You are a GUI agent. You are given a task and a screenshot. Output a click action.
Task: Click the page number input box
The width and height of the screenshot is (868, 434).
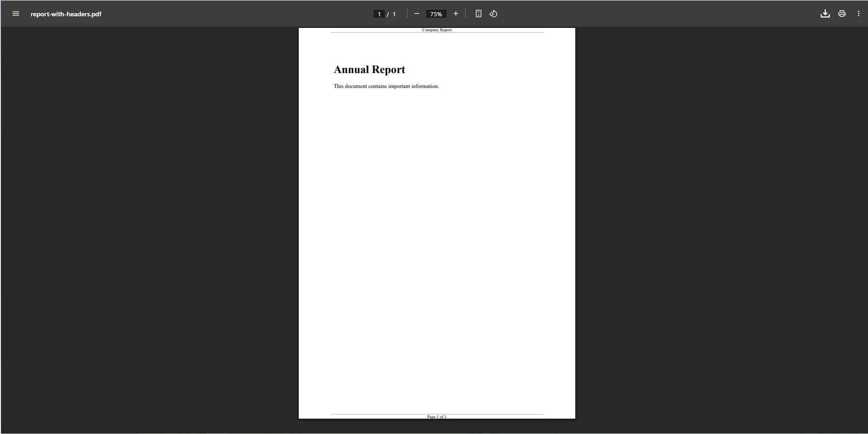pyautogui.click(x=379, y=13)
